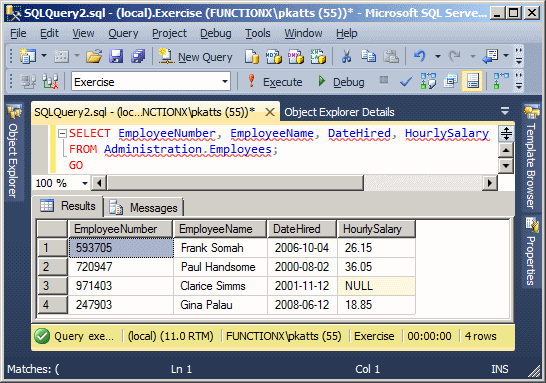This screenshot has width=546, height=383.
Task: Switch to the Messages tab
Action: (144, 208)
